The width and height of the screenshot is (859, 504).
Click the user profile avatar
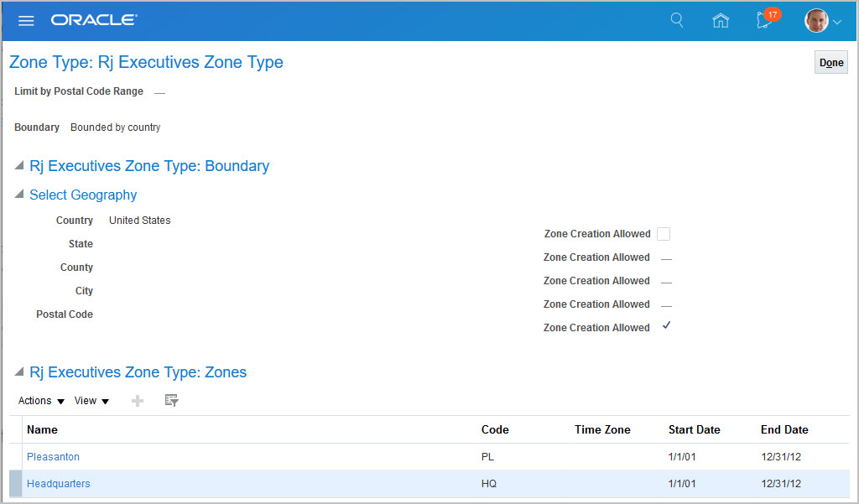816,21
